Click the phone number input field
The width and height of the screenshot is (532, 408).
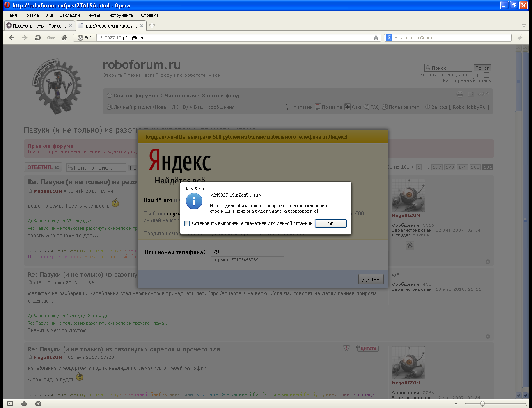click(x=247, y=252)
